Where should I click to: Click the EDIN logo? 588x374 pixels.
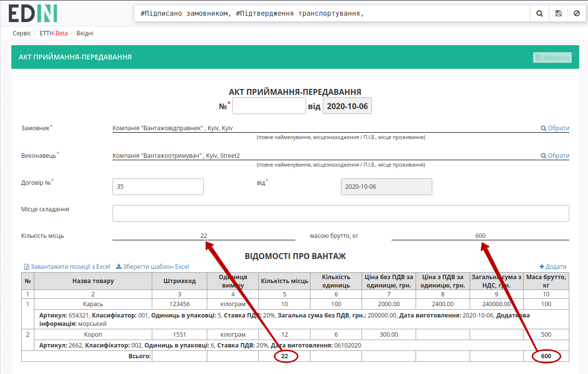click(33, 13)
